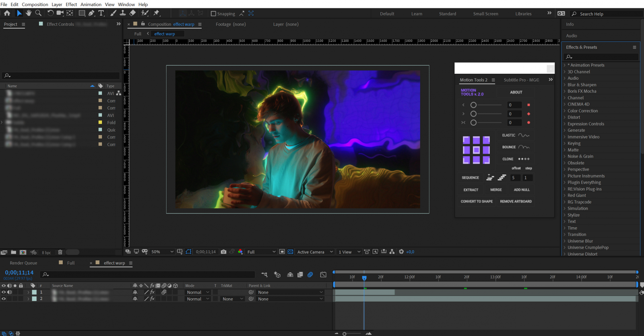Open the Active Camera view dropdown

pos(315,252)
